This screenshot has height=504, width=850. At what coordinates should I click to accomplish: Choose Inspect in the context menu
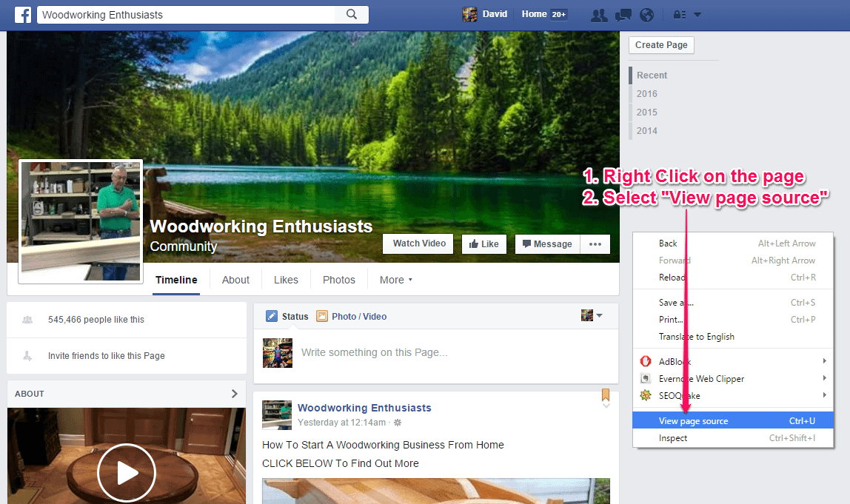pyautogui.click(x=733, y=438)
